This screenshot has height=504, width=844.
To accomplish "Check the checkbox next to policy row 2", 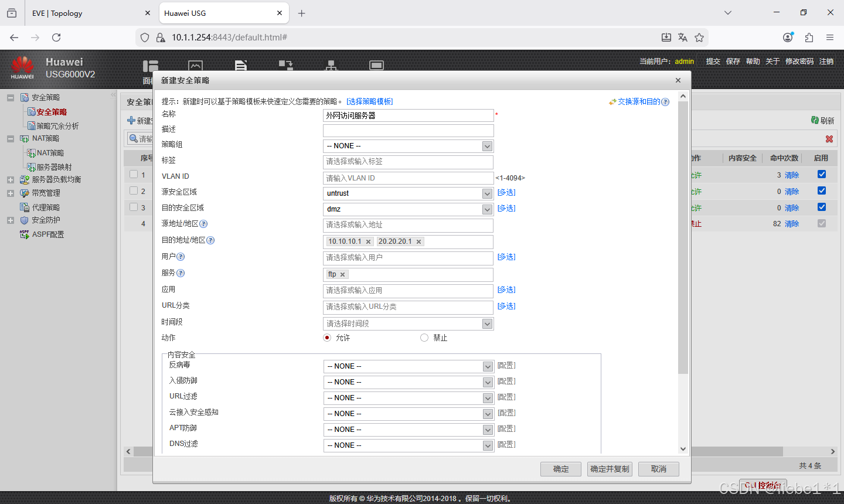I will 134,190.
